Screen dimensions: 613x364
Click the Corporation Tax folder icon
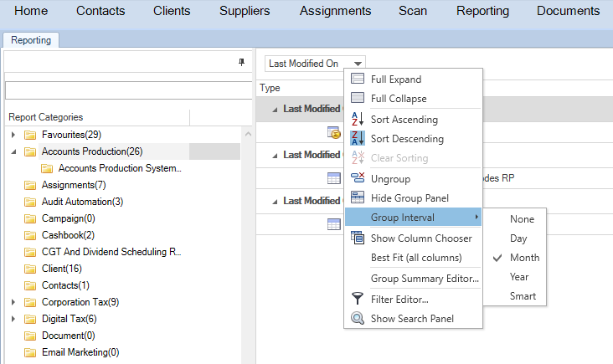[29, 303]
